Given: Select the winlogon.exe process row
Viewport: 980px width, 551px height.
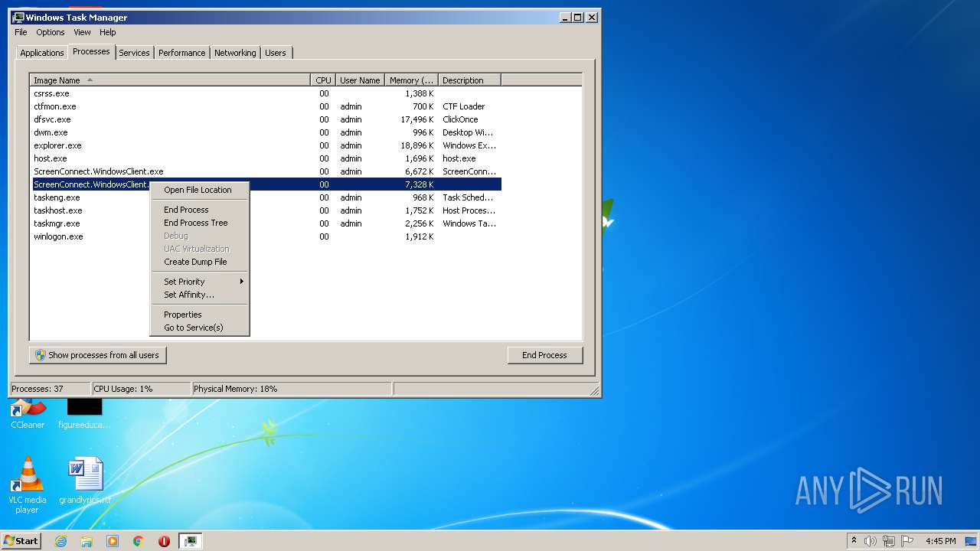Looking at the screenshot, I should [266, 236].
